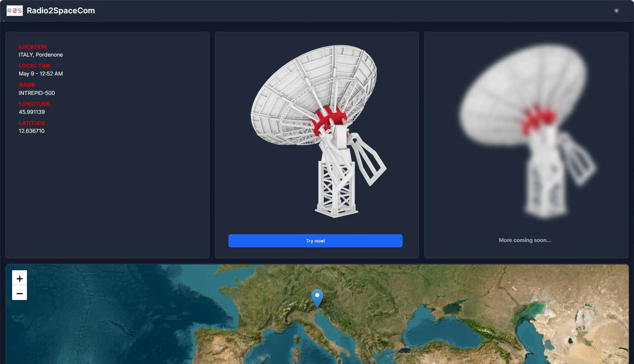This screenshot has width=634, height=364.
Task: Click the blue map location pin
Action: [x=317, y=297]
